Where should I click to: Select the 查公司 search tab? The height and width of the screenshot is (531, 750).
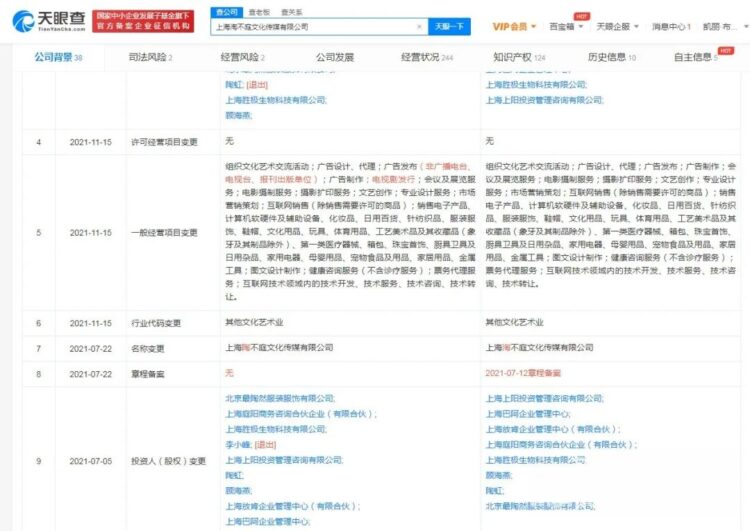[227, 12]
